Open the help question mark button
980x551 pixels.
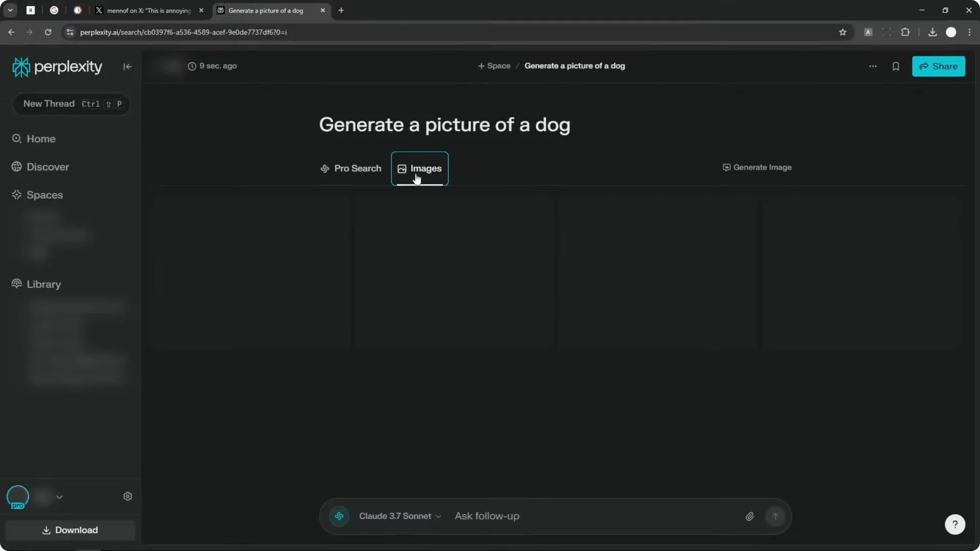point(954,524)
